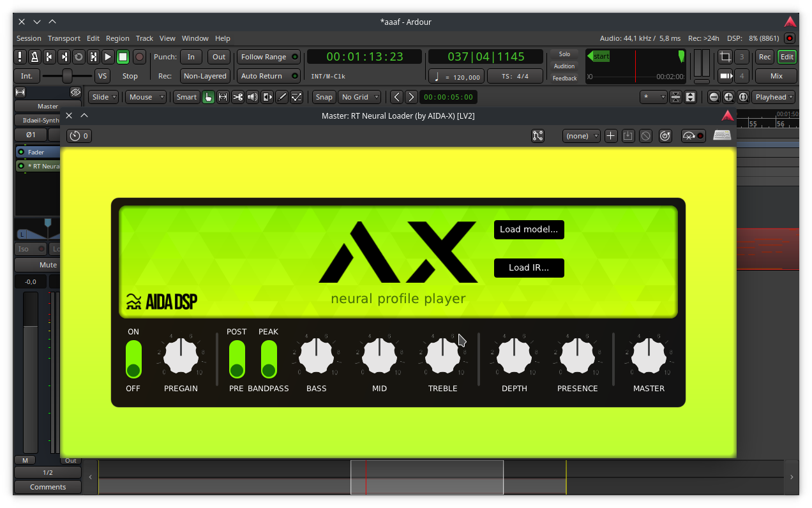The width and height of the screenshot is (812, 508).
Task: Switch the PEAK/BANDPASS toggle
Action: [269, 359]
